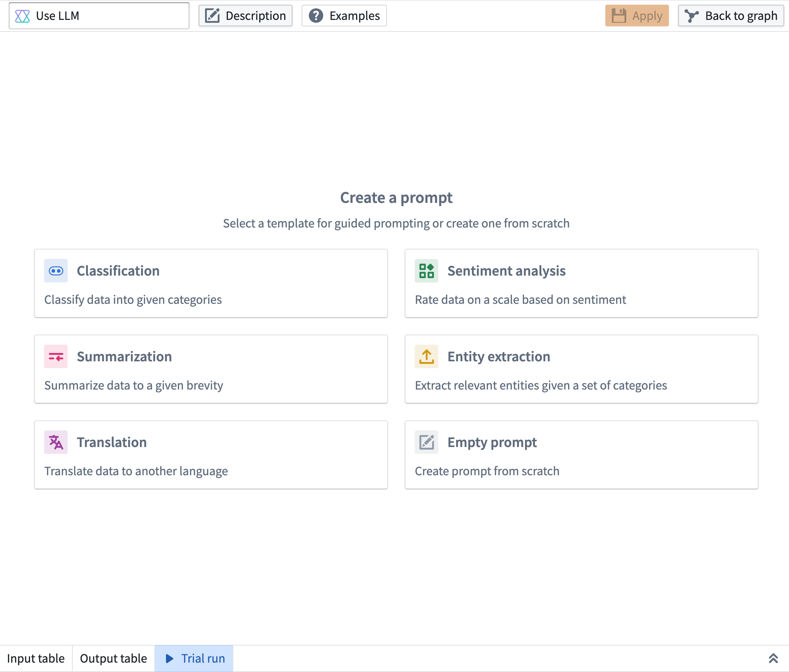Click the Entity extraction icon
789x672 pixels.
[426, 356]
